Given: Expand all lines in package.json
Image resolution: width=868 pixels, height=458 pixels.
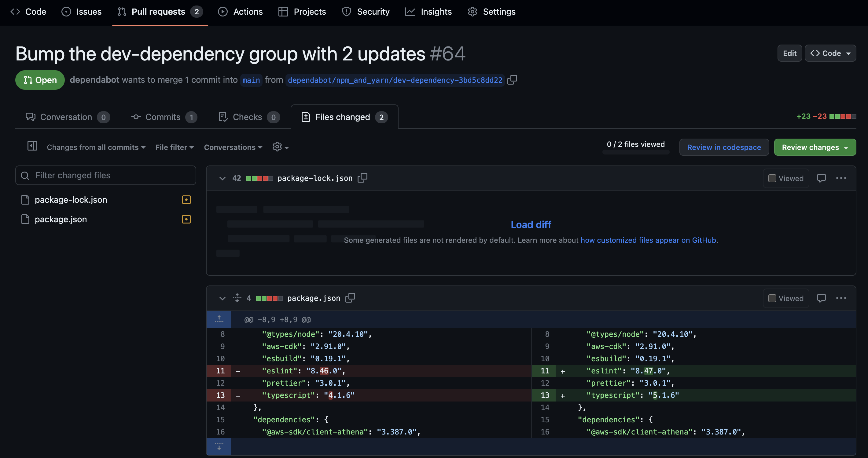Looking at the screenshot, I should (x=237, y=298).
